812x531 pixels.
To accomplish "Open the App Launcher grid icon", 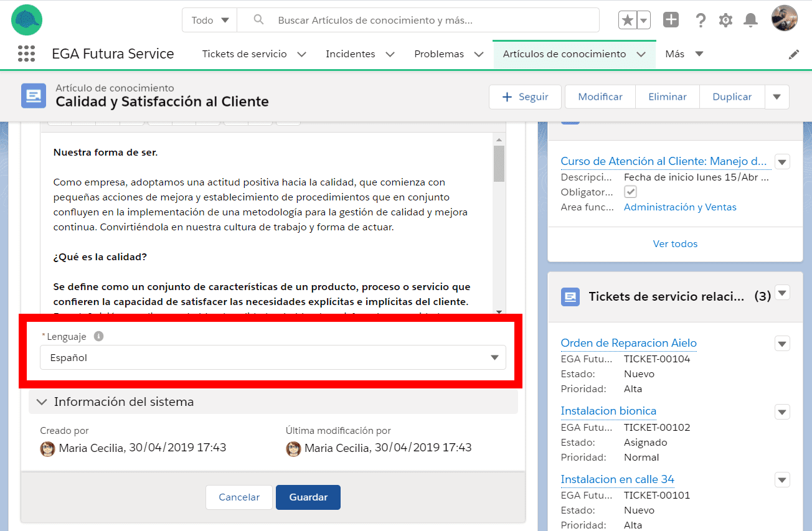I will click(x=26, y=54).
